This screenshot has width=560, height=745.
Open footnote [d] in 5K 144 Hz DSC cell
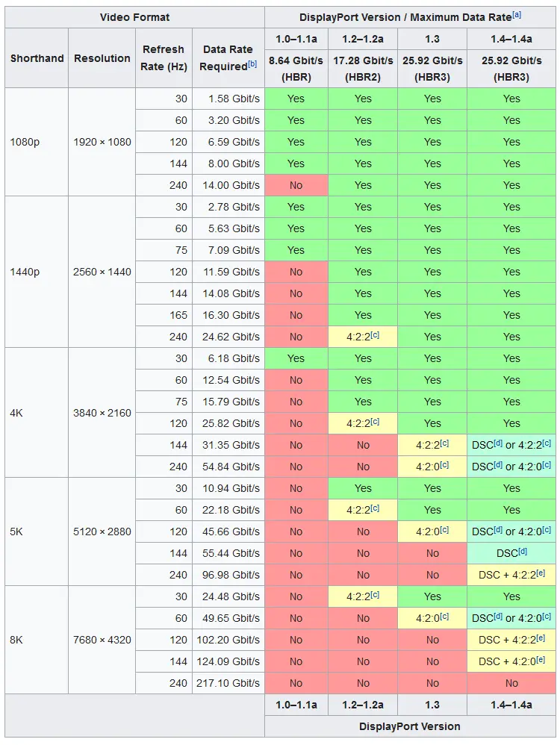523,552
